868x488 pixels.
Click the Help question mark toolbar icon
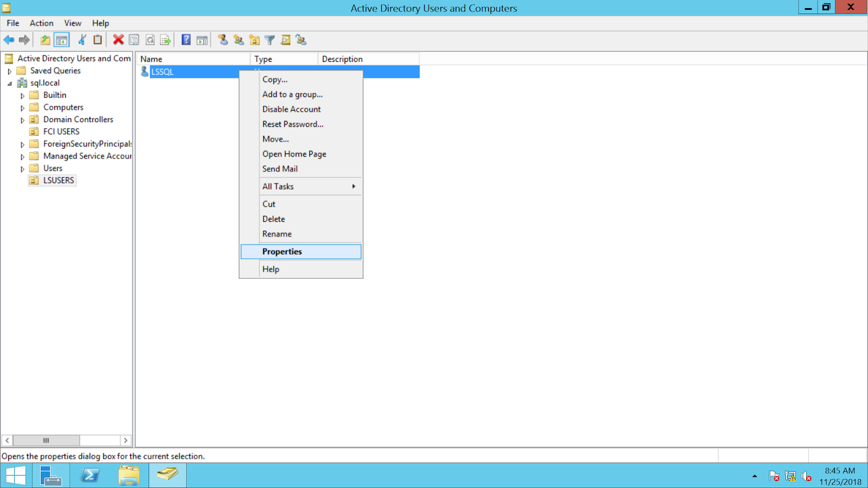coord(186,40)
